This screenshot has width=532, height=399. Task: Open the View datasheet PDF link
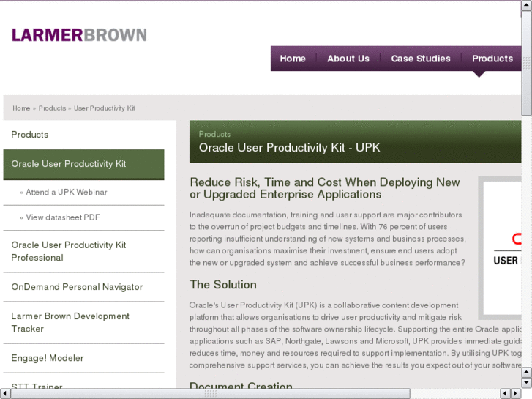click(63, 217)
